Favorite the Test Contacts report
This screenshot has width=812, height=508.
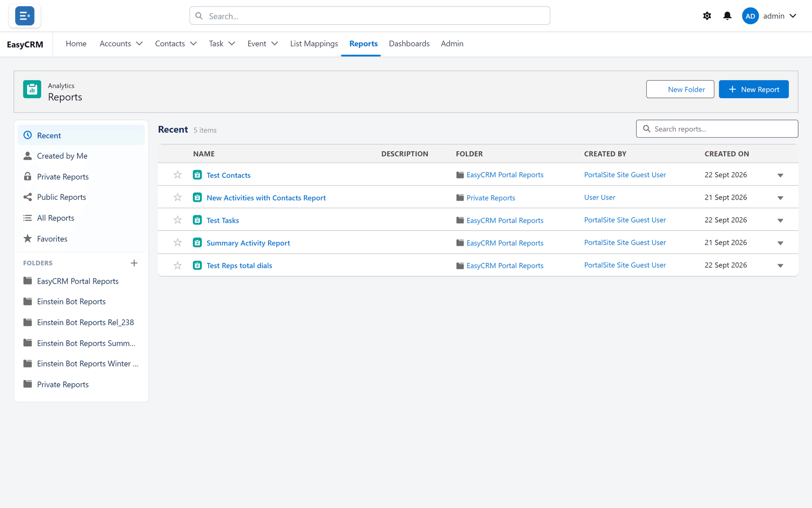pos(178,175)
